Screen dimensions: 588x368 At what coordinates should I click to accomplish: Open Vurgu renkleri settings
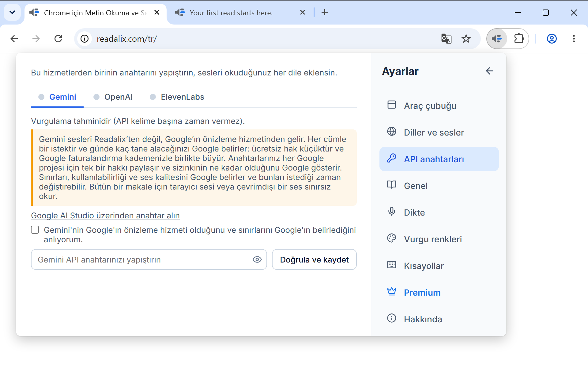[439, 239]
